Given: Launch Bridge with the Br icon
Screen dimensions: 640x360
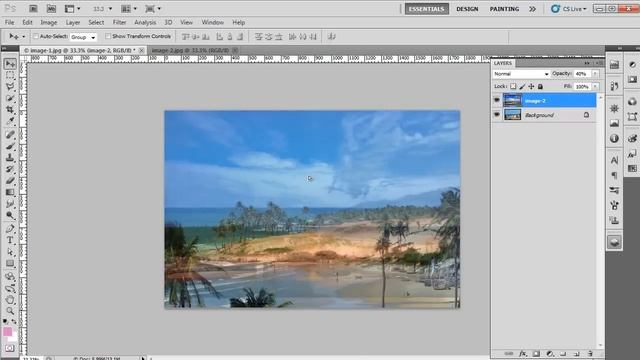Looking at the screenshot, I should coord(33,9).
